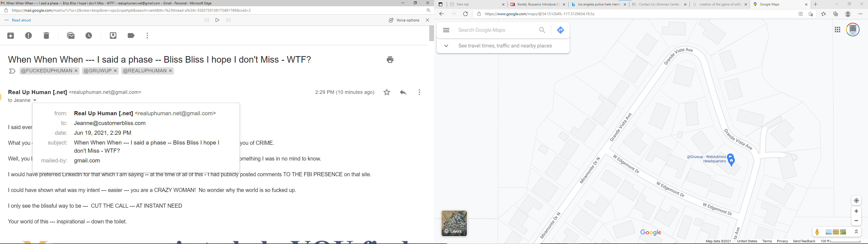Expand See travel times, traffic and nearby places
Viewport: 868px width, 244px height.
pyautogui.click(x=503, y=46)
